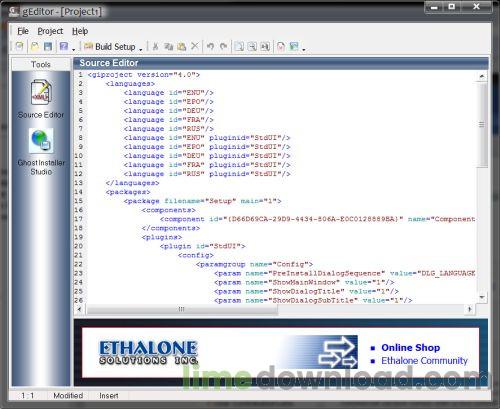Click the Copy icon in toolbar
Screen dimensions: 500x409
pos(168,46)
